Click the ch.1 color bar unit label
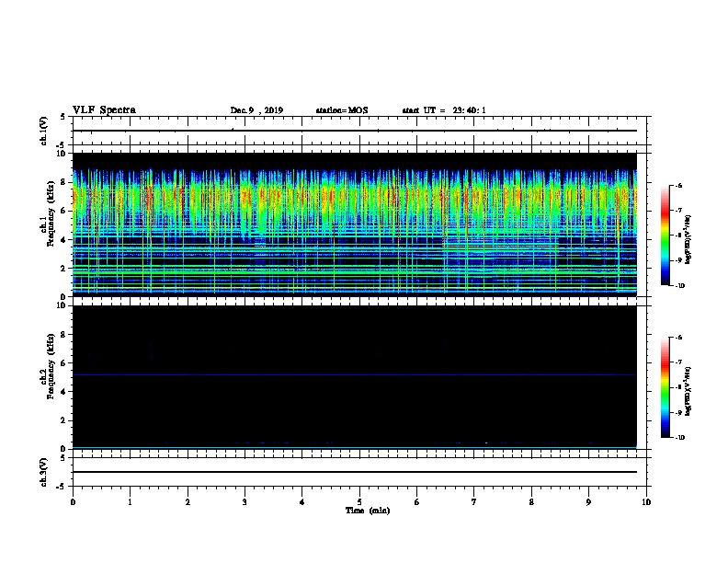The image size is (728, 563). click(x=688, y=239)
